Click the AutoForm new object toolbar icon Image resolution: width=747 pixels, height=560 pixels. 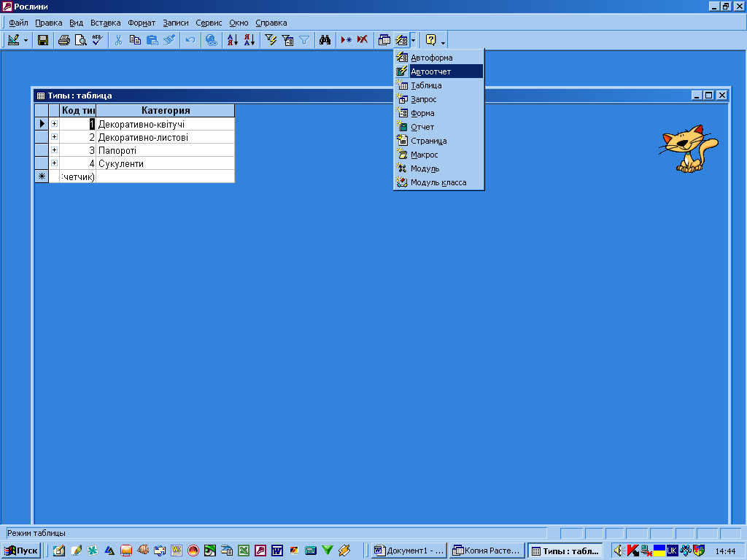pyautogui.click(x=401, y=40)
